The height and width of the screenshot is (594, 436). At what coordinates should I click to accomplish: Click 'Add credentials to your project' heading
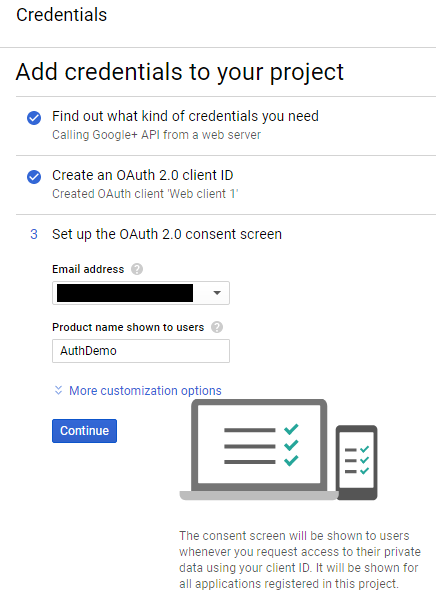[x=180, y=72]
